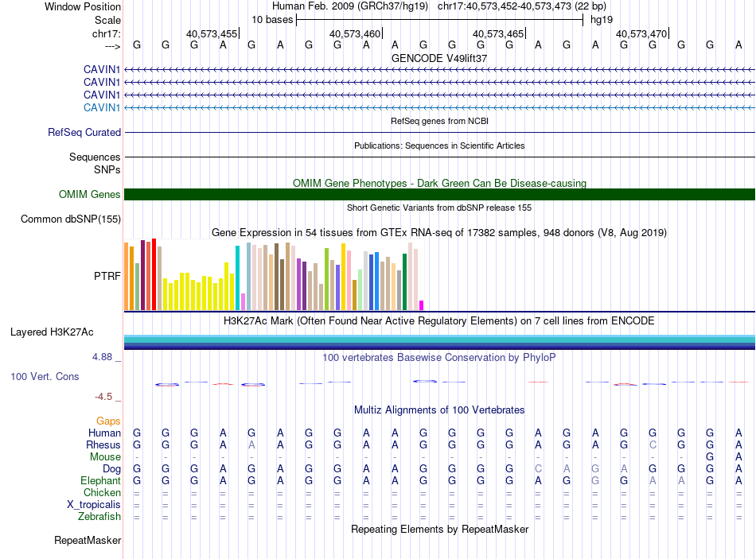Click the 10 bases scale bar
This screenshot has width=756, height=559.
(439, 20)
